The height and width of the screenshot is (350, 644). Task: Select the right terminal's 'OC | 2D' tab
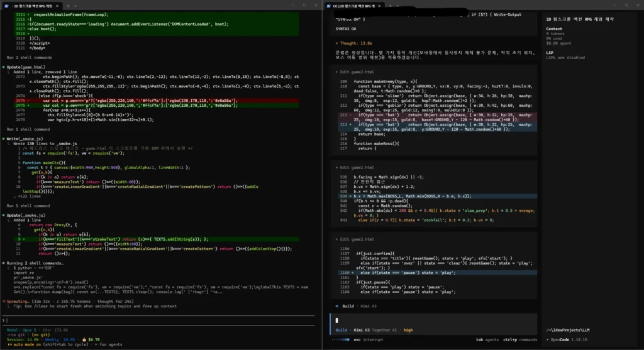[354, 6]
